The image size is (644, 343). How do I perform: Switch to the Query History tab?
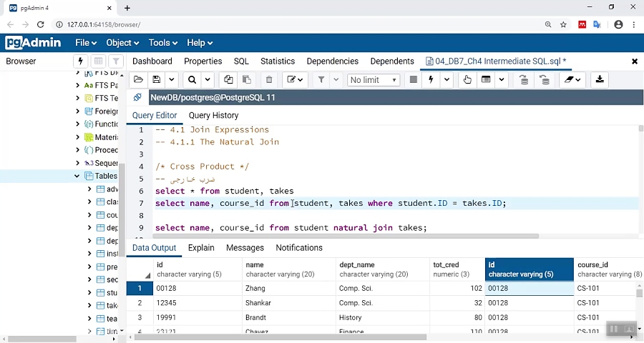coord(213,115)
